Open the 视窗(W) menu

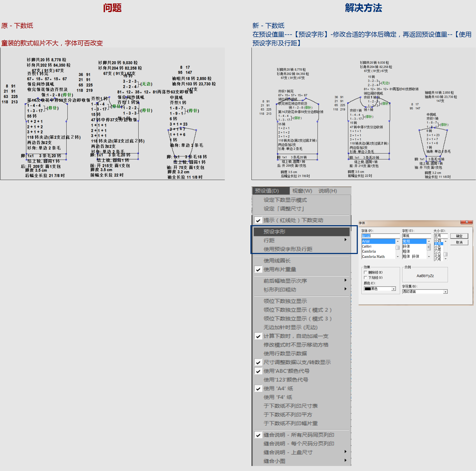coord(302,191)
